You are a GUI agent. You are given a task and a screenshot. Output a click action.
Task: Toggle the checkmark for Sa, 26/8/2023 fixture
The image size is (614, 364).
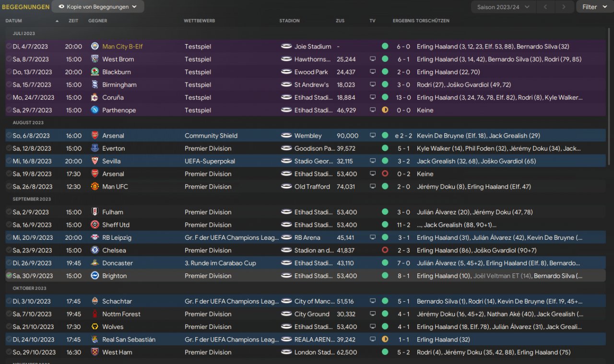coord(9,187)
